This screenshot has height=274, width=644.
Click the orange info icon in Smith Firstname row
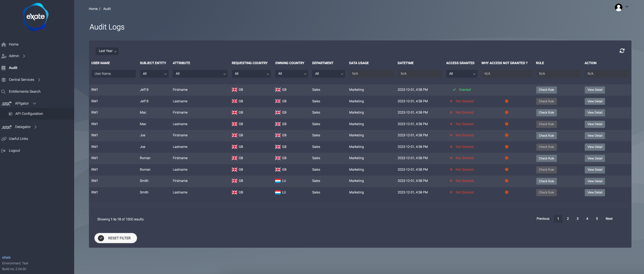506,181
